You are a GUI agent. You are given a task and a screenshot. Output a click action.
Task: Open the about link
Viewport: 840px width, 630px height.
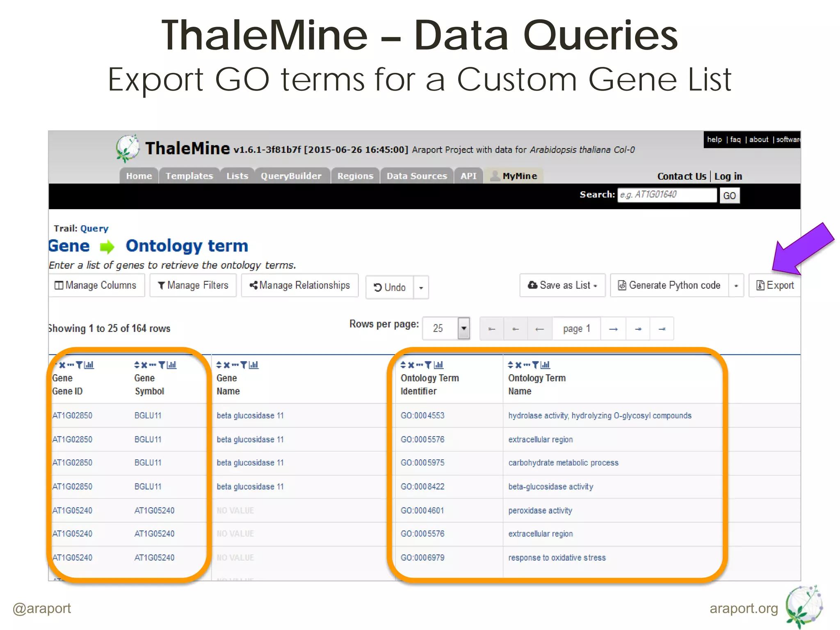pos(759,139)
